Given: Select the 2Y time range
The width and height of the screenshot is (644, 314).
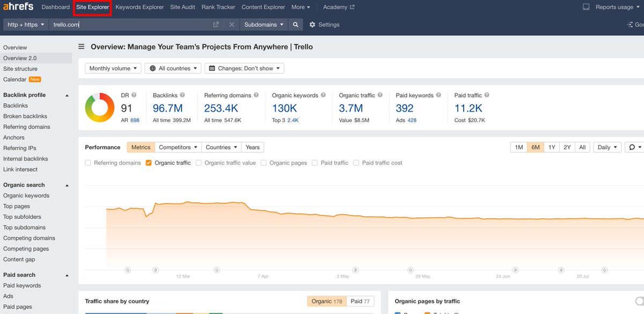Looking at the screenshot, I should [567, 147].
